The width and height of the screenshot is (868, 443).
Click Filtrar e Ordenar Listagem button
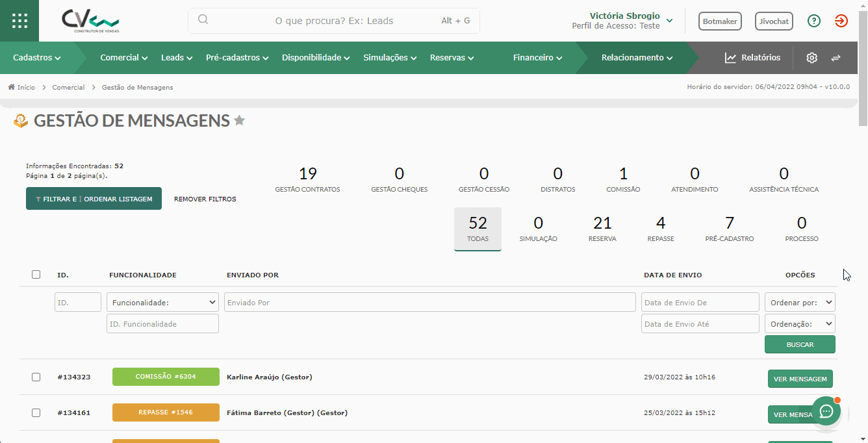(94, 199)
